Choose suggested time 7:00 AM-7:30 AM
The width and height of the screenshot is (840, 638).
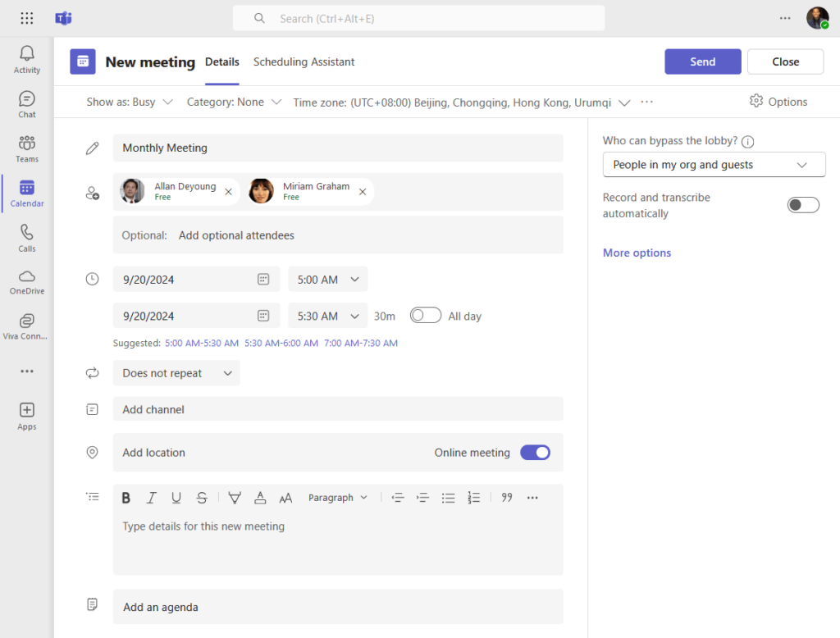361,343
